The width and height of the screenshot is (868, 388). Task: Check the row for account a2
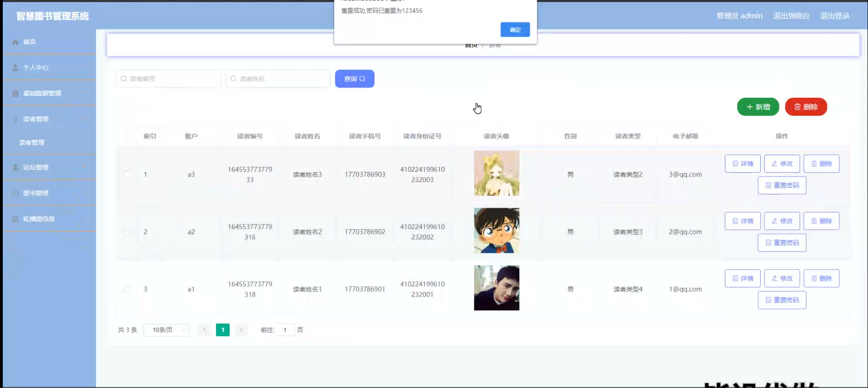[127, 232]
